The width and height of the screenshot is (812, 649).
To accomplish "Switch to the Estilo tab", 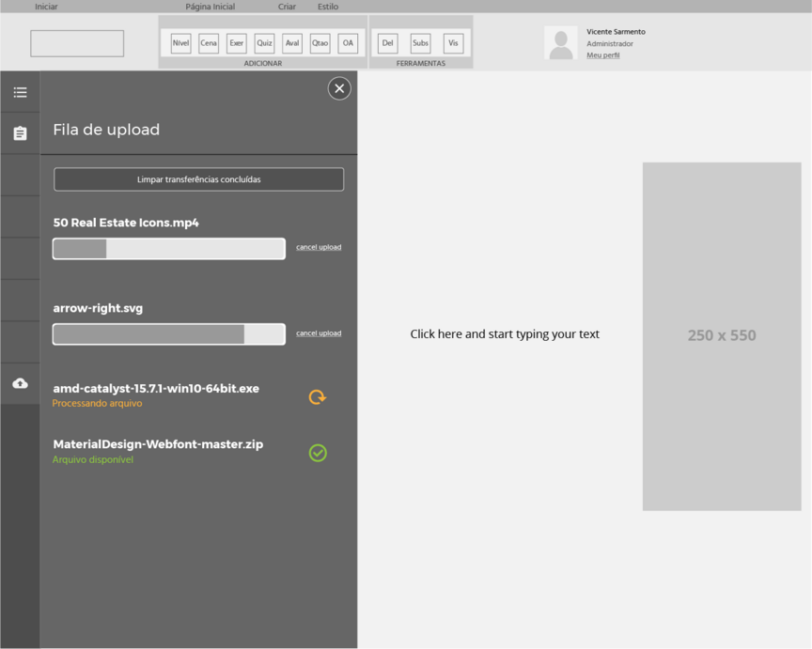I will click(x=328, y=7).
